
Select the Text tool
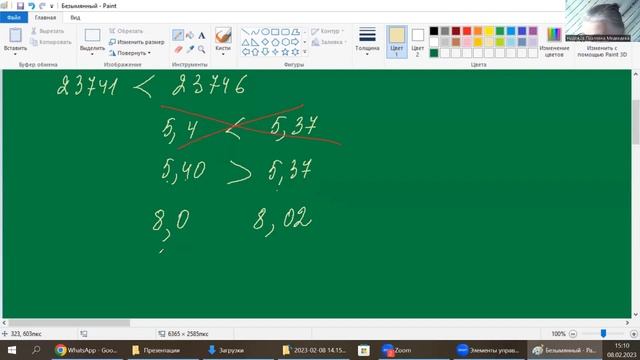pos(202,36)
